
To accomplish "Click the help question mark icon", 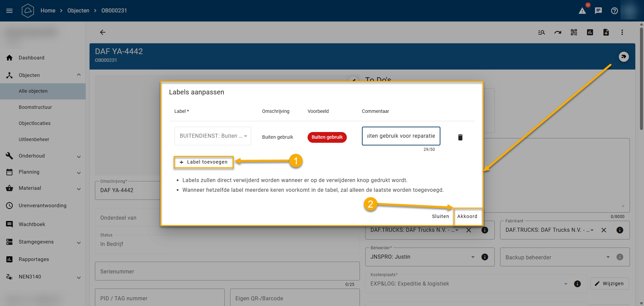I will tap(614, 11).
